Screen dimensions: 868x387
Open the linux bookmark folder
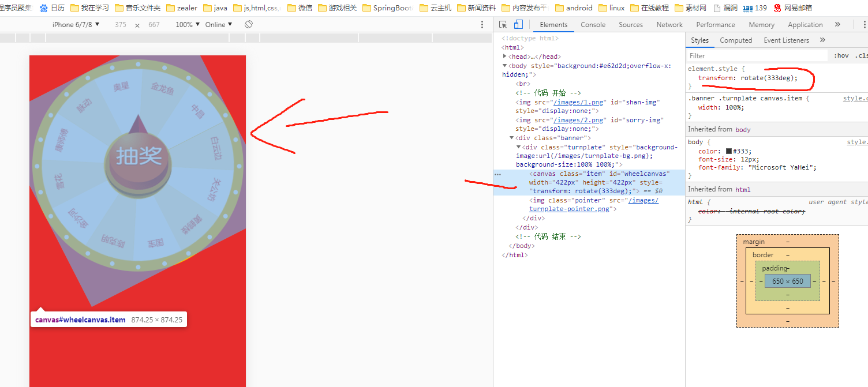point(612,8)
